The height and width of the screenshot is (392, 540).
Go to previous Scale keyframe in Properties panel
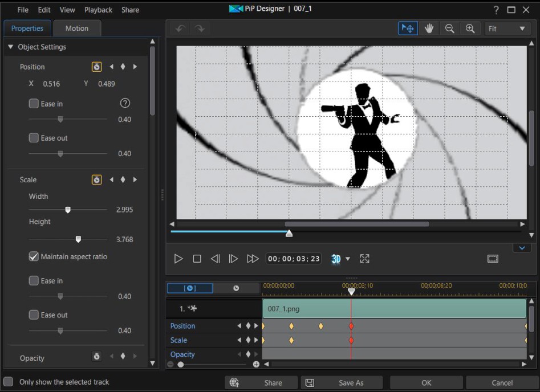(111, 179)
